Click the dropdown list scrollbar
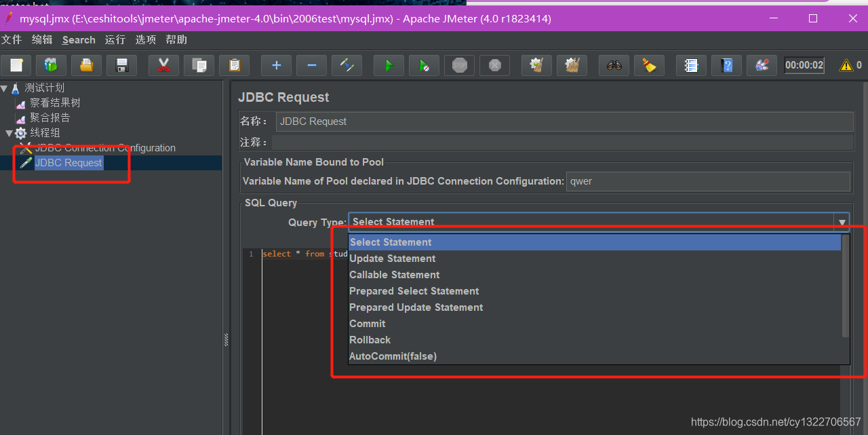The width and height of the screenshot is (868, 435). [x=845, y=286]
